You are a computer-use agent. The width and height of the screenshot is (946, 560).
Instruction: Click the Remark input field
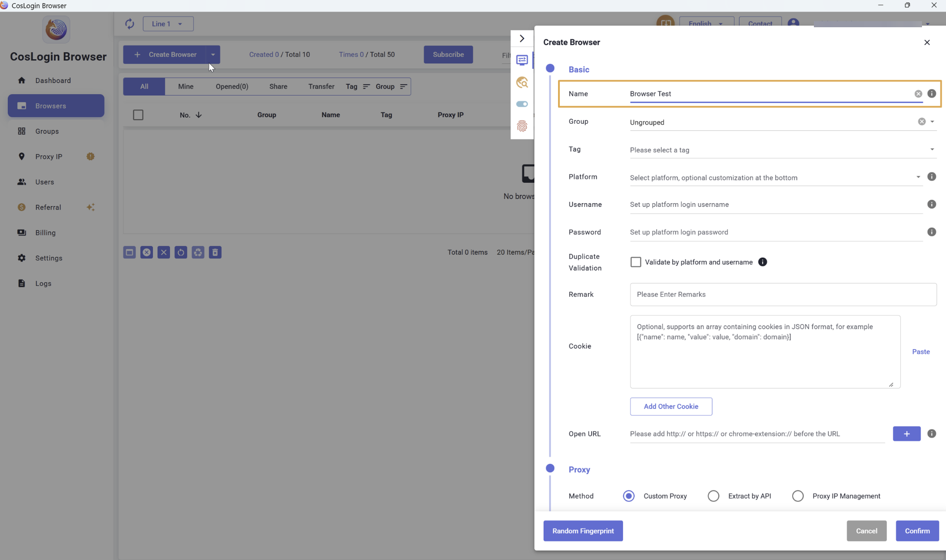(x=783, y=295)
